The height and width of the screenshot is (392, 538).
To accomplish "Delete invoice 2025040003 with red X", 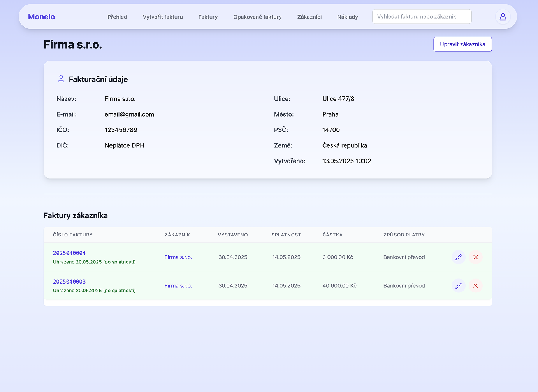I will pyautogui.click(x=476, y=285).
